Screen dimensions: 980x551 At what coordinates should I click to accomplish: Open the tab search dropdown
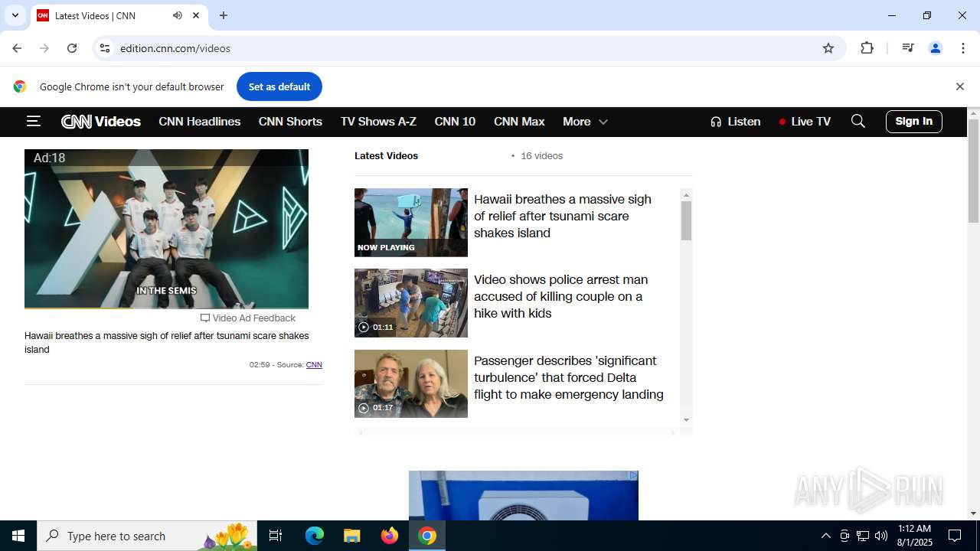(15, 15)
